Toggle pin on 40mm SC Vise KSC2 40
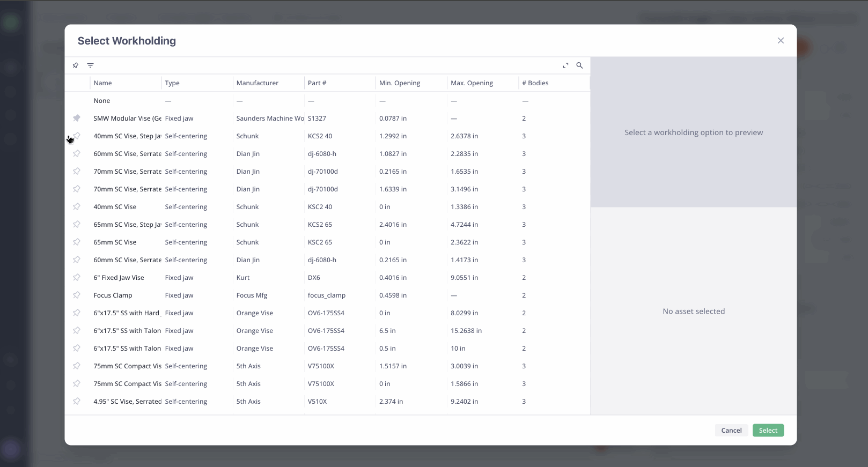 77,207
